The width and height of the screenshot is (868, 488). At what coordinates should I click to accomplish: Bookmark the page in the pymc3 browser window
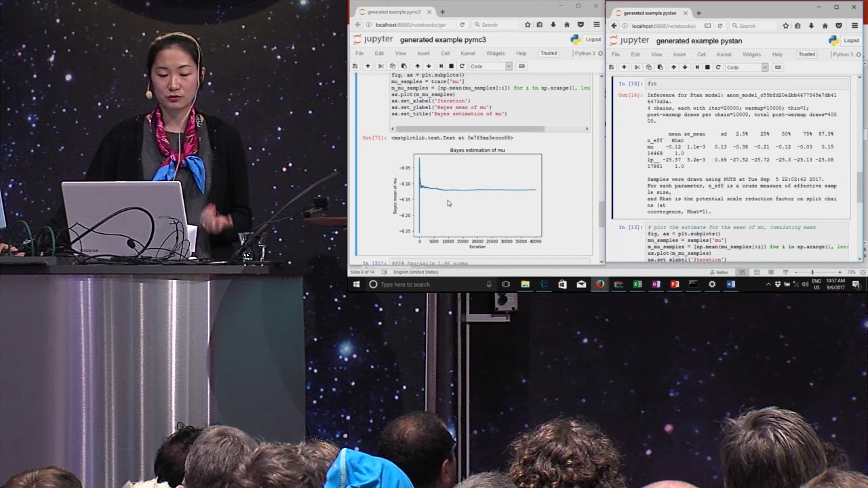(528, 24)
